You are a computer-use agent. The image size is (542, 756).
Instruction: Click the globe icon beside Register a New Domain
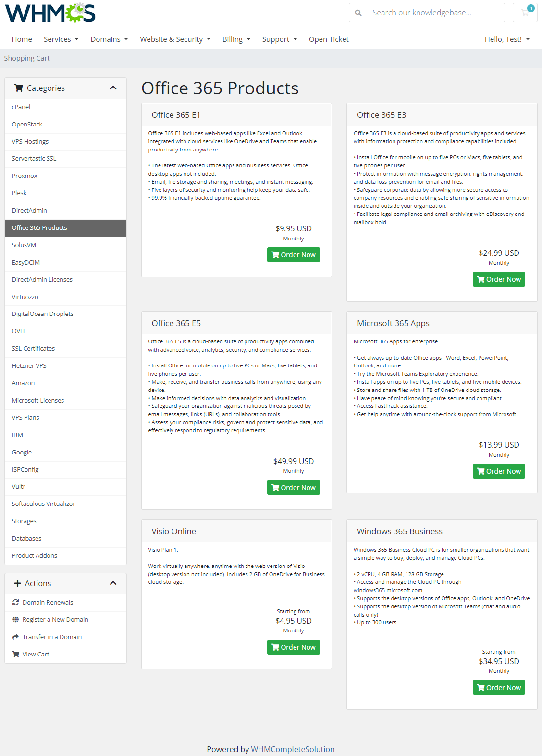(16, 619)
